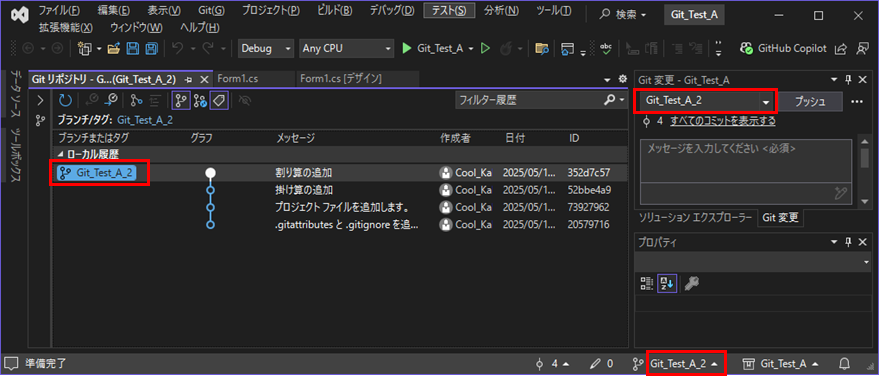Open notifications bell in status bar
This screenshot has height=376, width=879.
[x=844, y=364]
